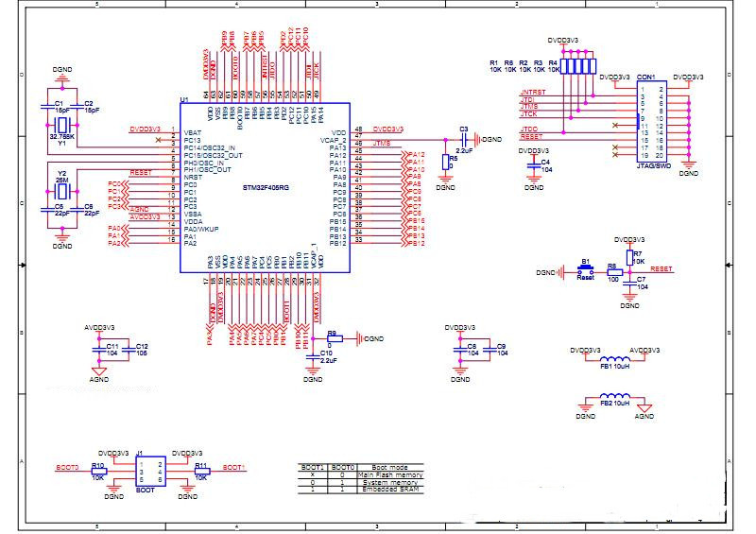Click the System memory table cell

[390, 482]
